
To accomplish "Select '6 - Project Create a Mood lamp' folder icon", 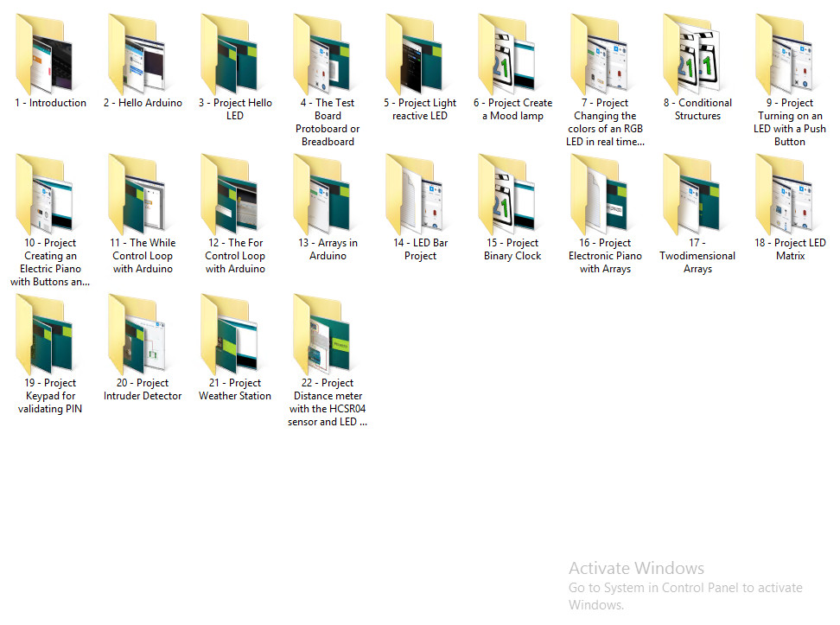I will 506,54.
